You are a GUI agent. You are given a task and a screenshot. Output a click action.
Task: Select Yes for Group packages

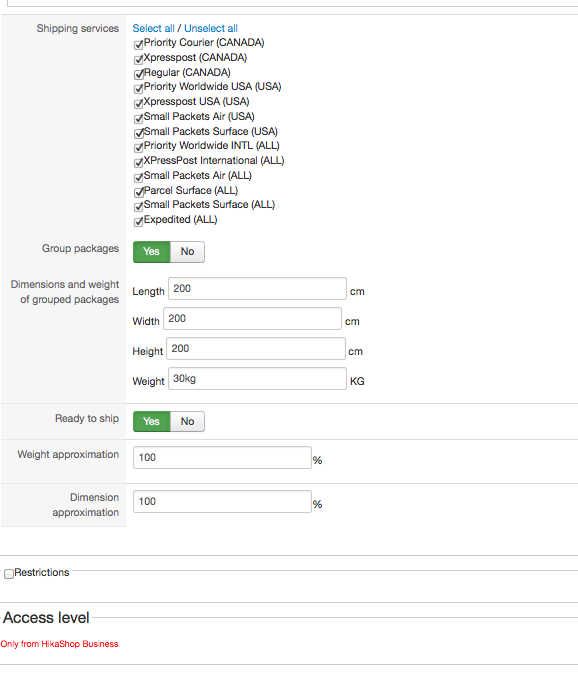pyautogui.click(x=152, y=251)
